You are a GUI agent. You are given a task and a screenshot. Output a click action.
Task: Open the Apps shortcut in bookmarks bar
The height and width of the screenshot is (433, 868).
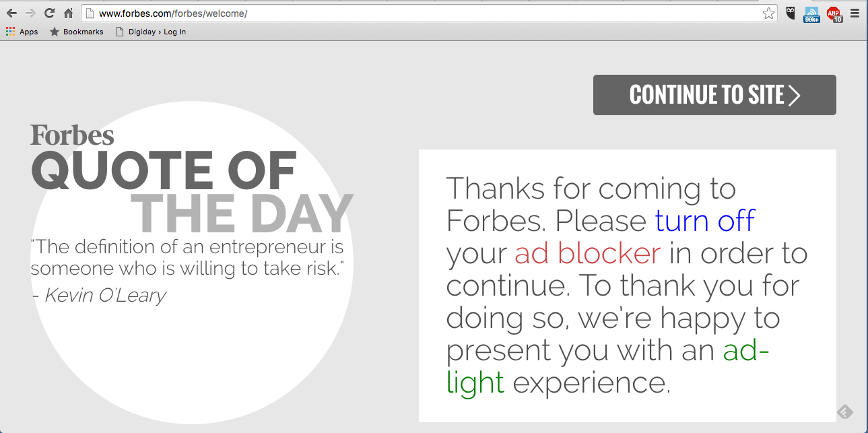22,32
